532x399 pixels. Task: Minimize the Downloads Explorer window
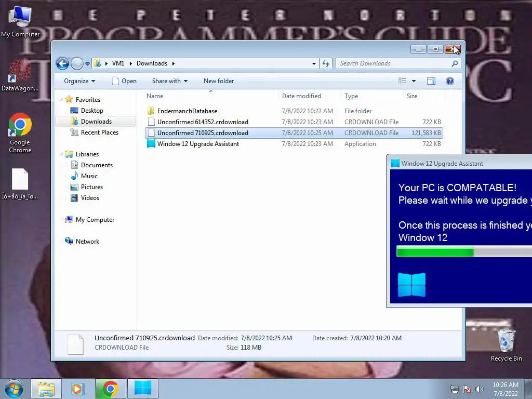coord(418,49)
